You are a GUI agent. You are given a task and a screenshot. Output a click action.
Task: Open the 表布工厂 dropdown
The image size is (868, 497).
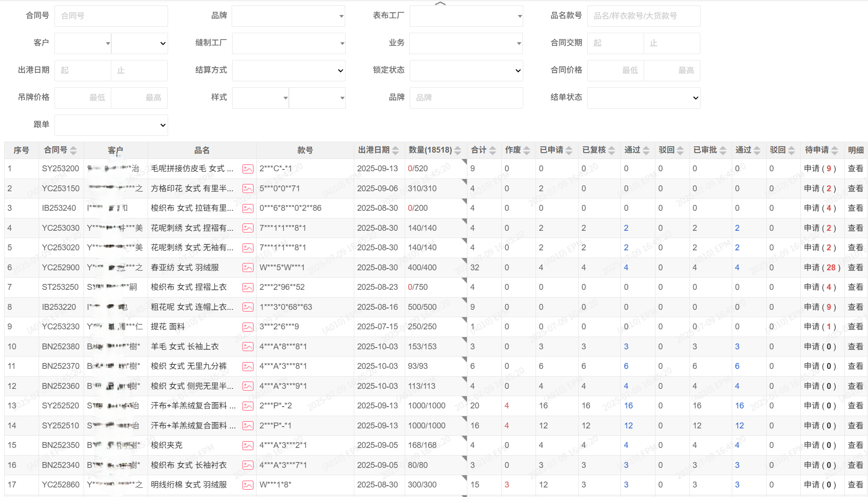466,16
